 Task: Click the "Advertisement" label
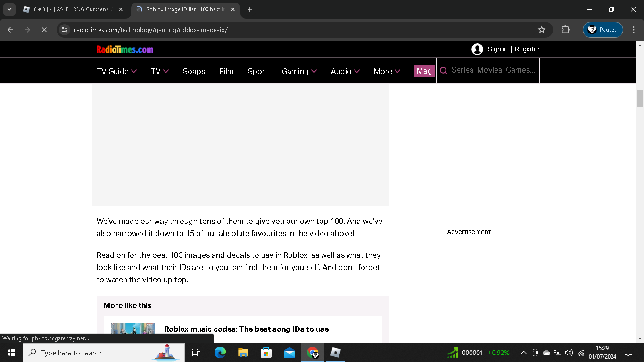[469, 232]
